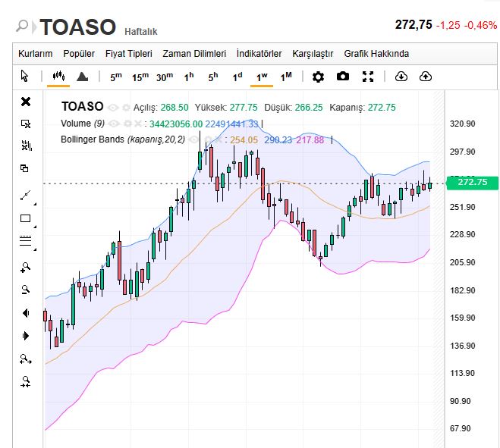This screenshot has width=500, height=448.
Task: Select the horizontal lines Fibonacci tool
Action: pyautogui.click(x=26, y=240)
